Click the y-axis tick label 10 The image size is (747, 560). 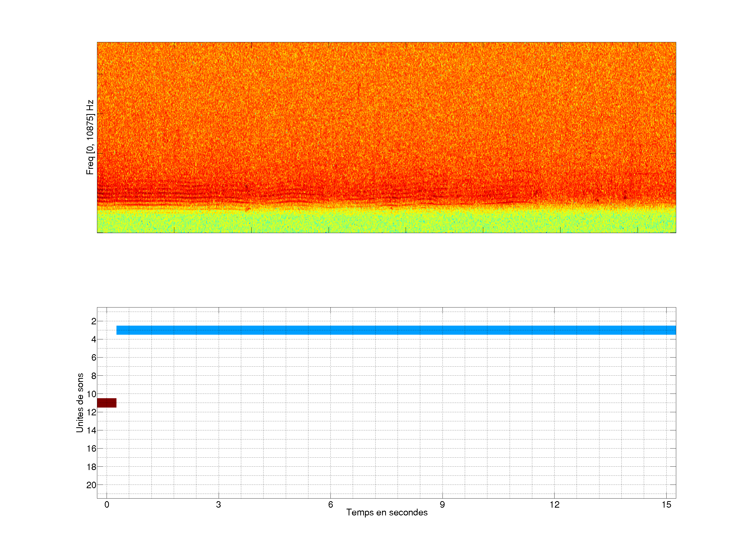(x=91, y=394)
